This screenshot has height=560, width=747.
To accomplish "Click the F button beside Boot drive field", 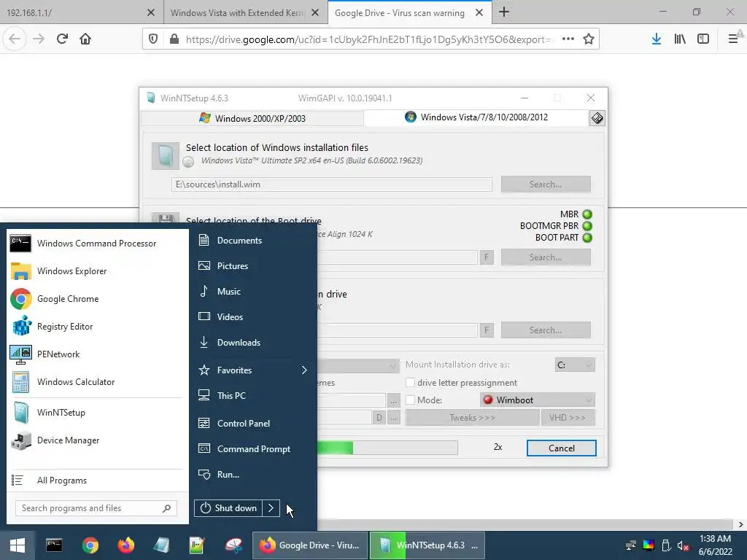I will (487, 257).
